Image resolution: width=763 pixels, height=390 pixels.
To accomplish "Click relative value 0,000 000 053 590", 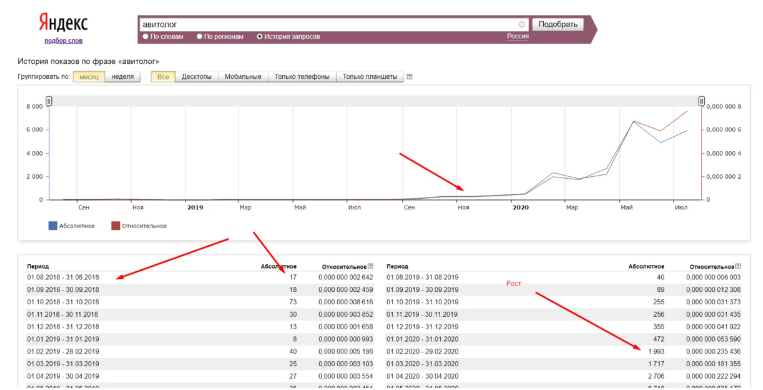I will point(713,339).
